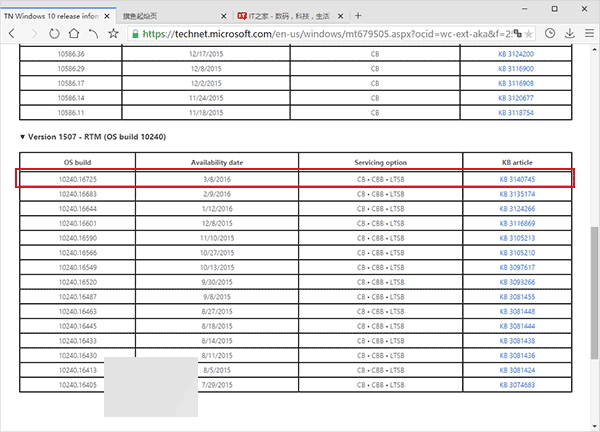Select OS build cell 10240.16405
600x432 pixels.
pos(78,385)
